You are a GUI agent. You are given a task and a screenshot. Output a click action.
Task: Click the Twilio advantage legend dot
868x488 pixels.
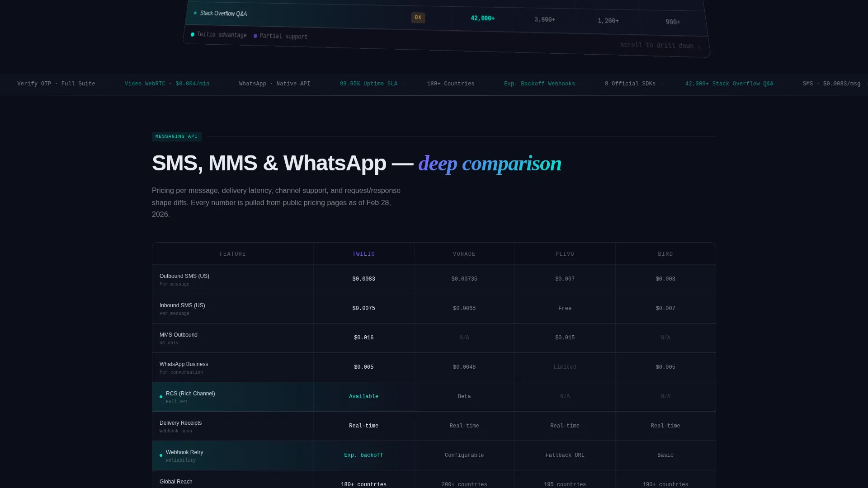coord(193,34)
